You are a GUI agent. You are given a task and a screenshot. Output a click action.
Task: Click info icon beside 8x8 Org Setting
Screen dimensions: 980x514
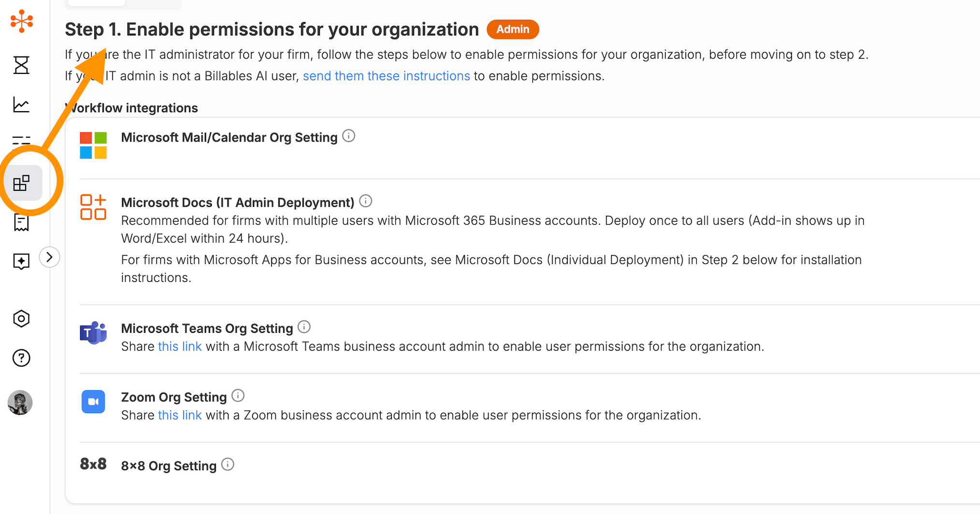pos(228,464)
